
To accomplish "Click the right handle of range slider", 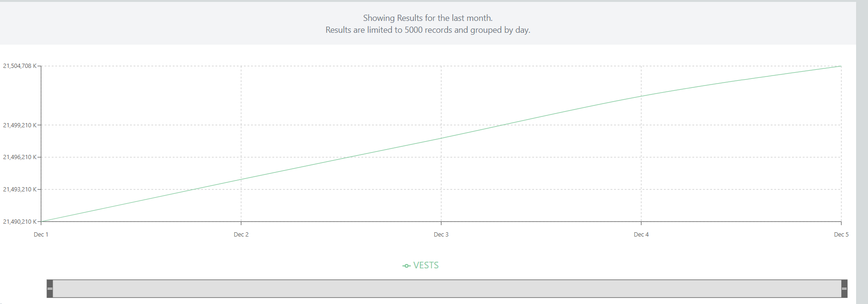I will 844,289.
